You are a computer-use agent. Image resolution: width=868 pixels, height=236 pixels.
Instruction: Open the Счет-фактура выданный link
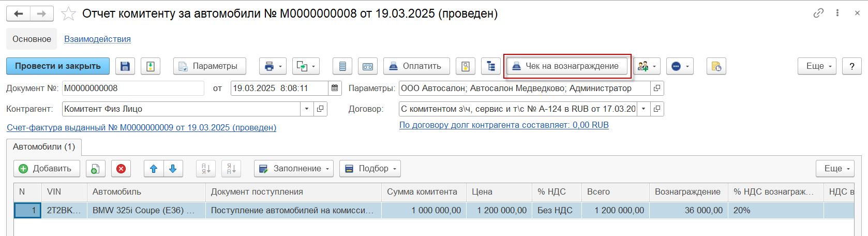[141, 128]
